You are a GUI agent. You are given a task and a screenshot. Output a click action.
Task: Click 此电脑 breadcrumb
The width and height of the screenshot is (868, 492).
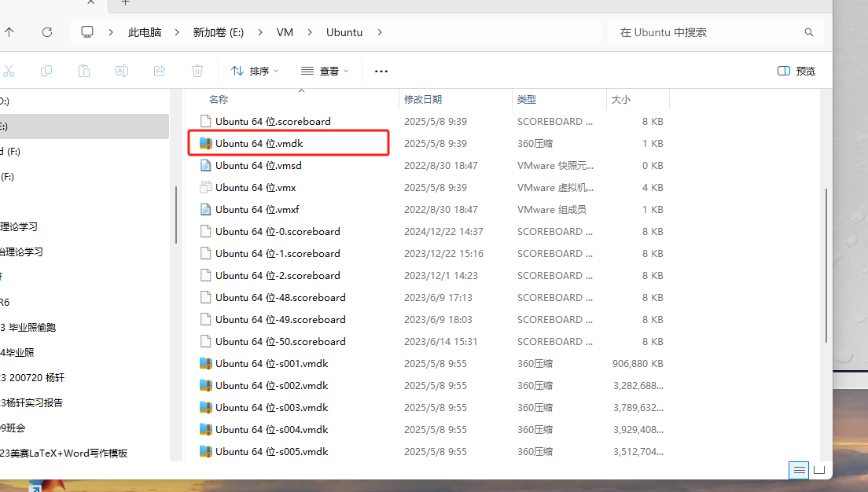145,32
